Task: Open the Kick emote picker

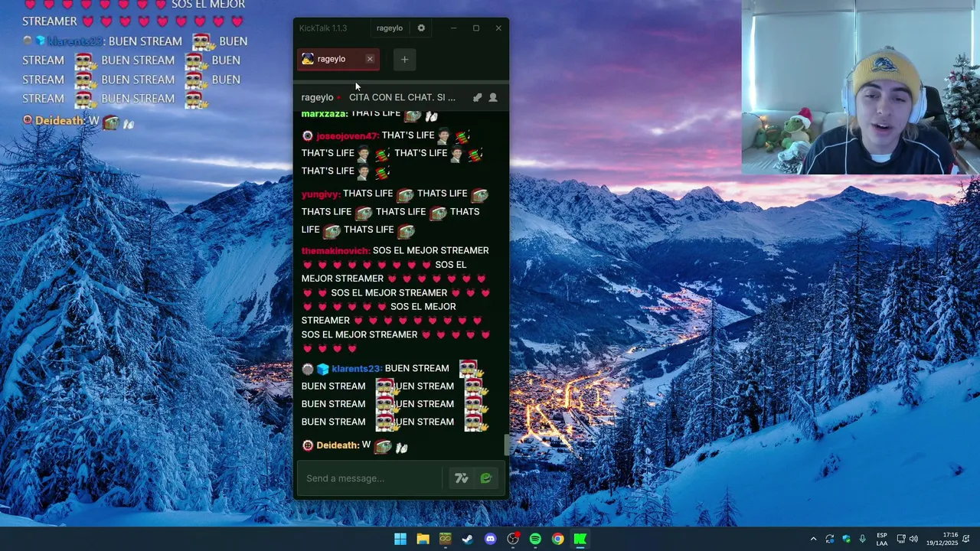Action: click(x=485, y=478)
